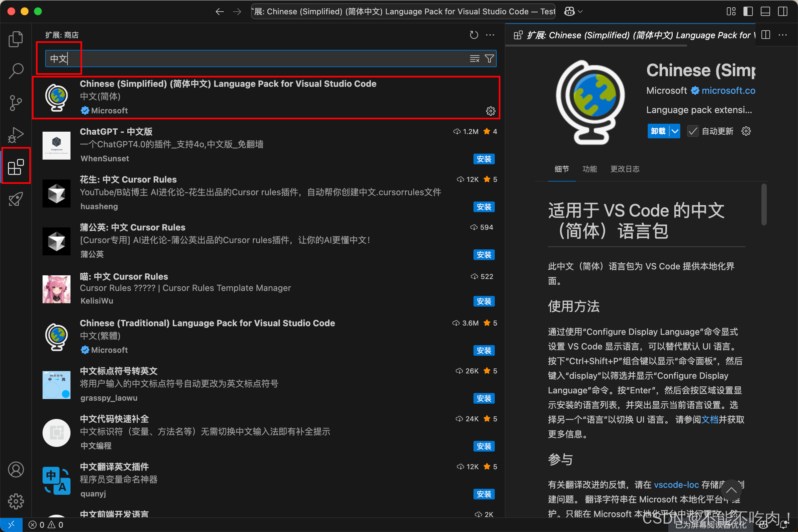Click the filter extensions funnel icon
The image size is (798, 532).
click(489, 59)
